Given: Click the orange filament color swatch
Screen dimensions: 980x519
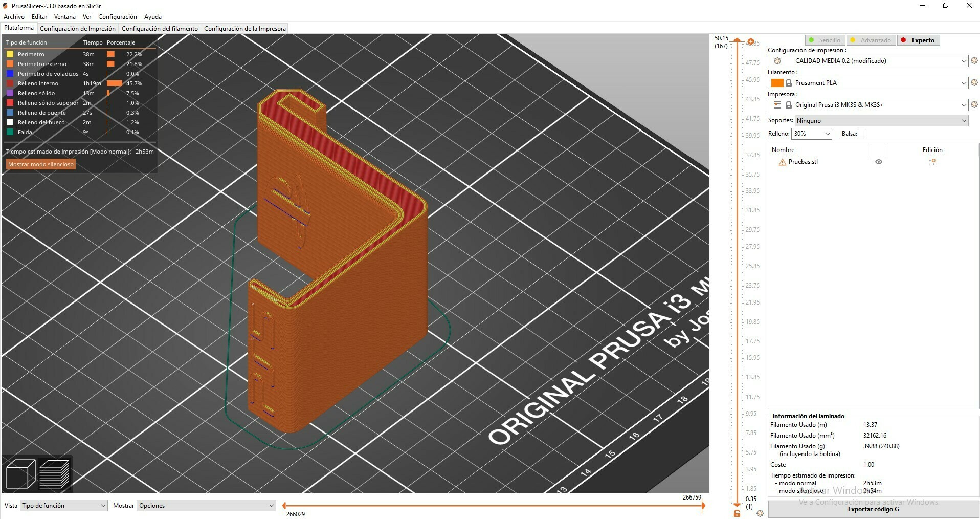Looking at the screenshot, I should point(777,83).
